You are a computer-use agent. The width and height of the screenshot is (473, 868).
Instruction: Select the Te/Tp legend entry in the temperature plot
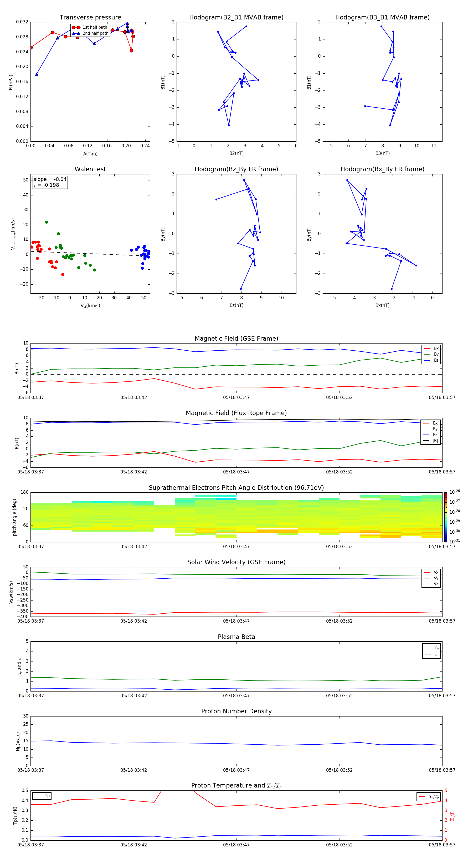coord(429,796)
